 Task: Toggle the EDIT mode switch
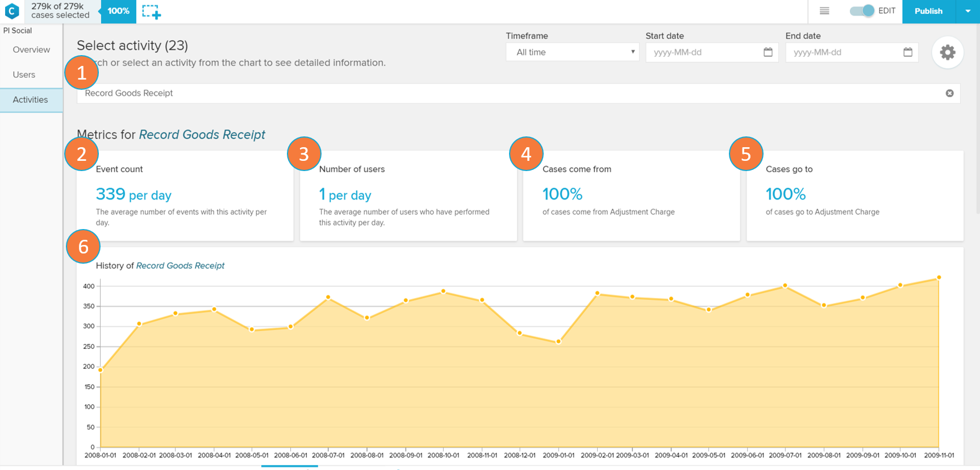862,11
